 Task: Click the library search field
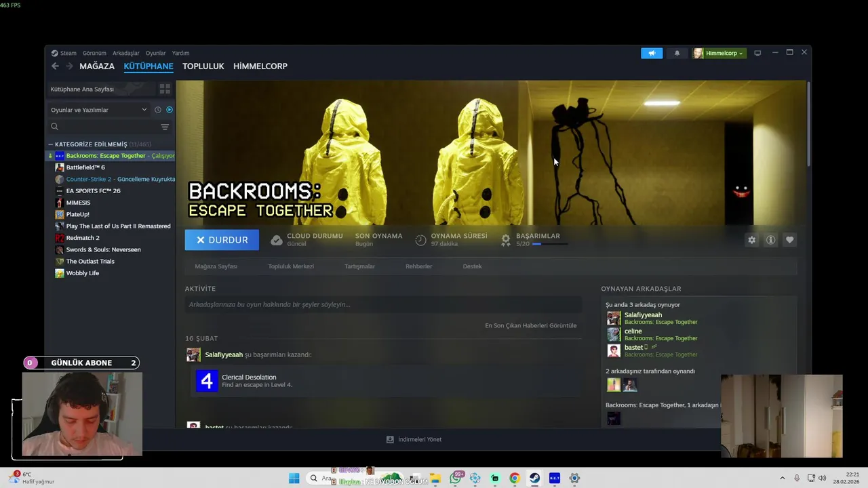[110, 127]
